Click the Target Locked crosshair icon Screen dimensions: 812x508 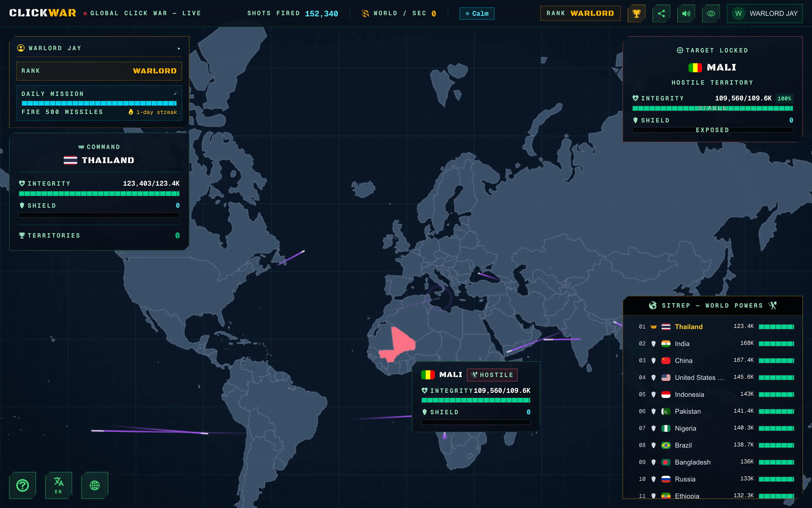(680, 50)
